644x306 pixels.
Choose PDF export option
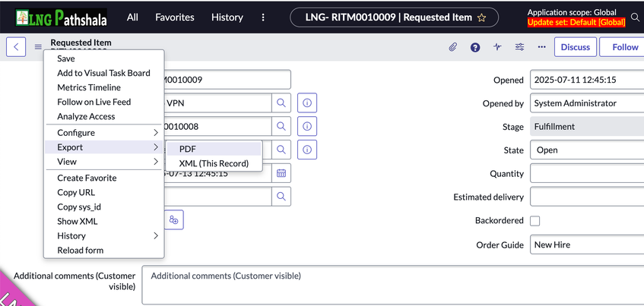click(214, 150)
